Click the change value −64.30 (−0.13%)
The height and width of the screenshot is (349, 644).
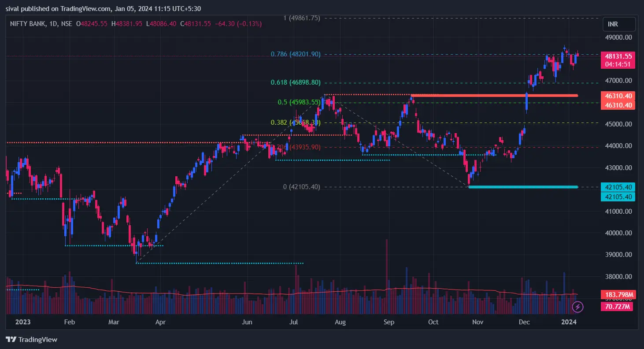(238, 24)
